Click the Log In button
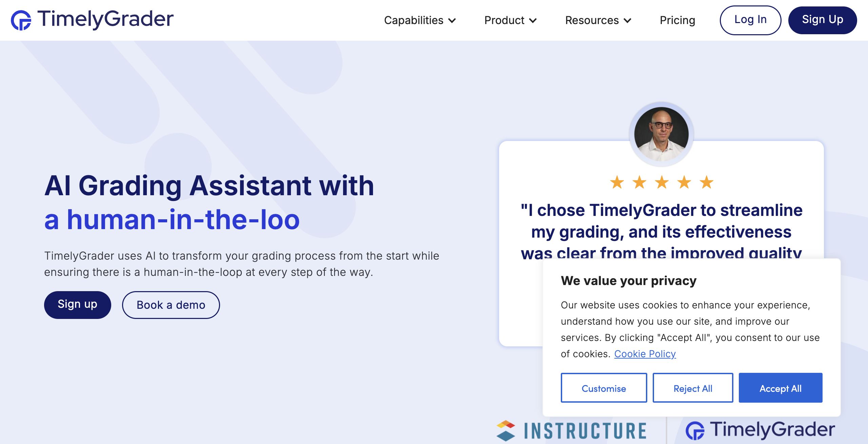 point(750,20)
